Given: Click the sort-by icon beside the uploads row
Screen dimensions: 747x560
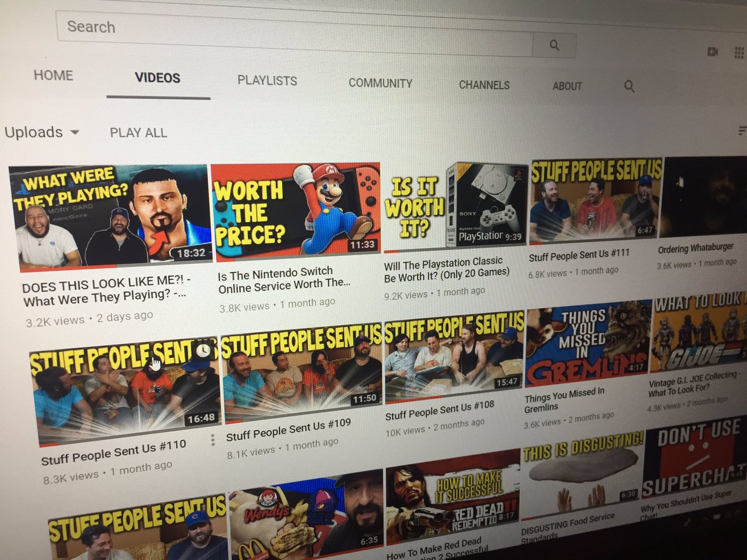Looking at the screenshot, I should tap(742, 130).
